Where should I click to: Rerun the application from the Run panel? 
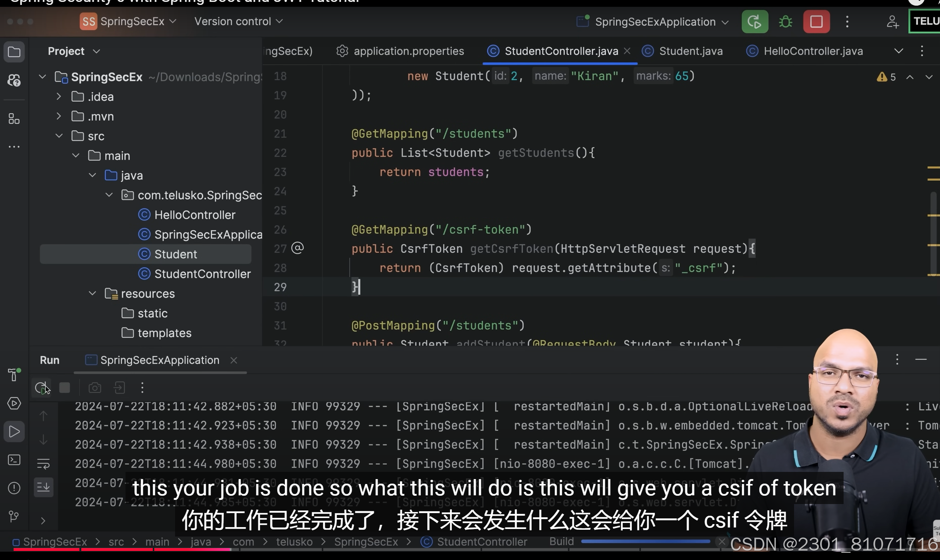[x=42, y=388]
